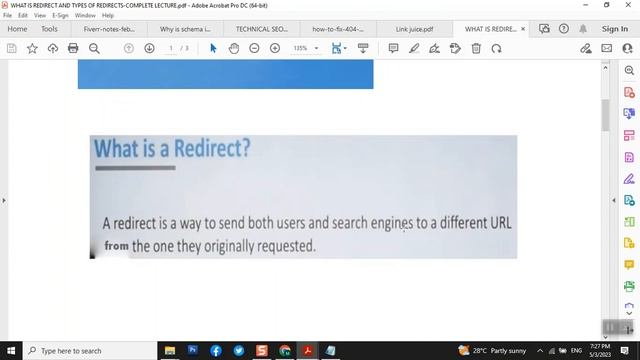Screen dimensions: 640x360
Task: Send file by email envelope icon
Action: 607,48
